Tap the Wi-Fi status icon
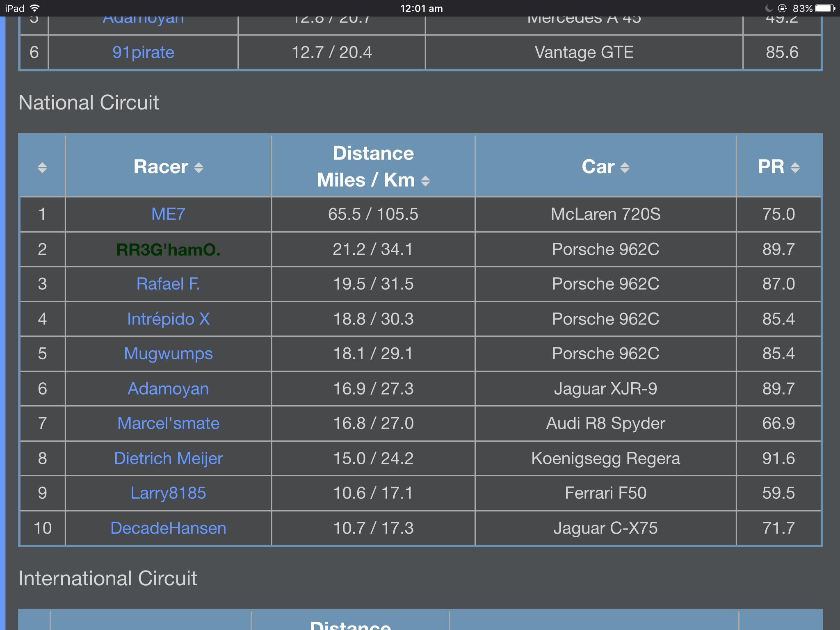Image resolution: width=840 pixels, height=630 pixels. tap(35, 8)
